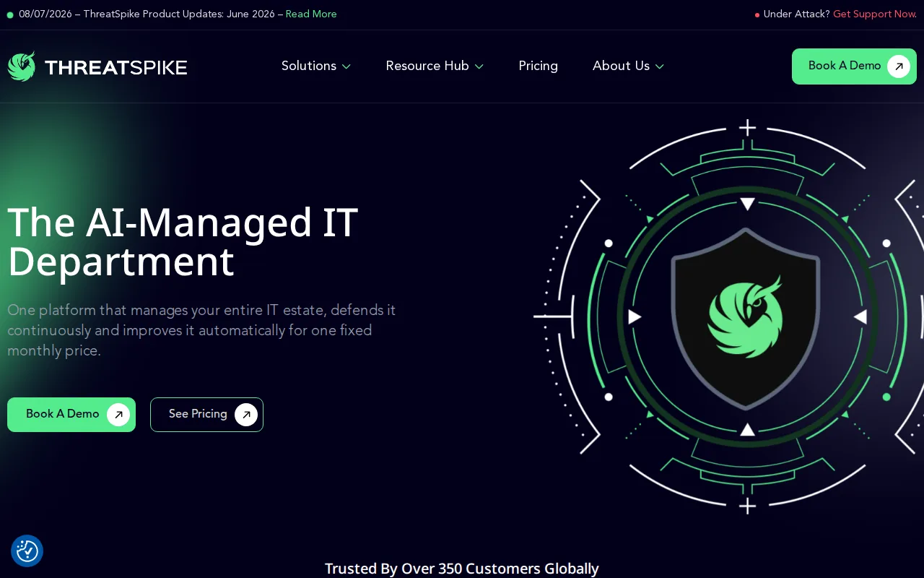Open the Resource Hub menu label
Screen dimensions: 924x578
pyautogui.click(x=427, y=66)
